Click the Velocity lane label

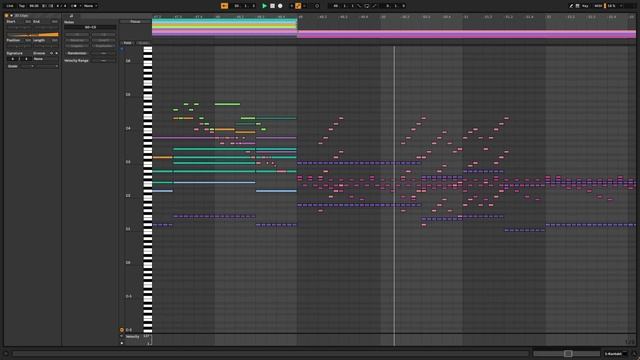pos(132,337)
